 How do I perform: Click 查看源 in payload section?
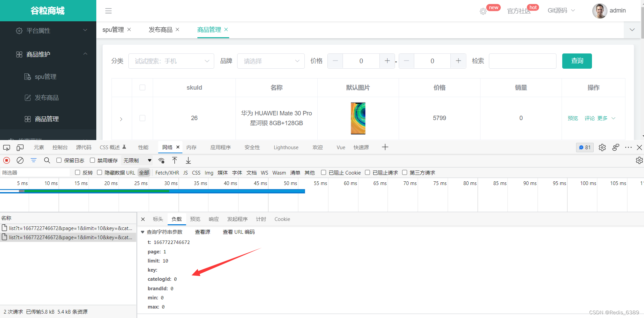click(x=202, y=232)
